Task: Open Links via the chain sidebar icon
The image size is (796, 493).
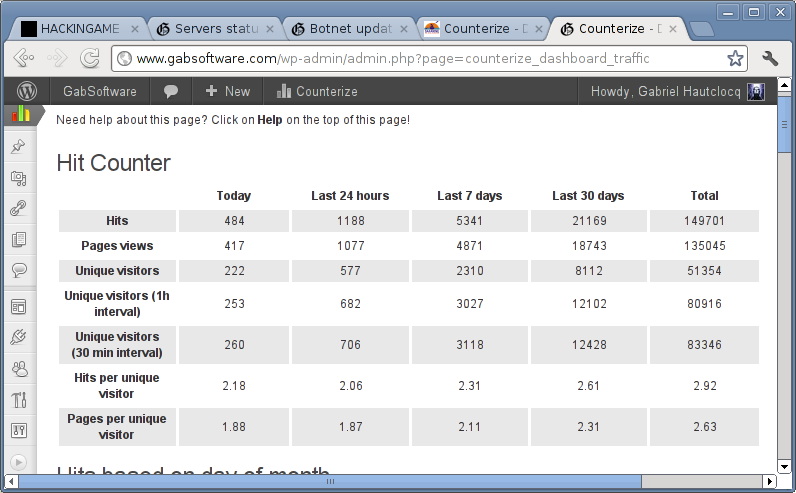Action: 18,209
